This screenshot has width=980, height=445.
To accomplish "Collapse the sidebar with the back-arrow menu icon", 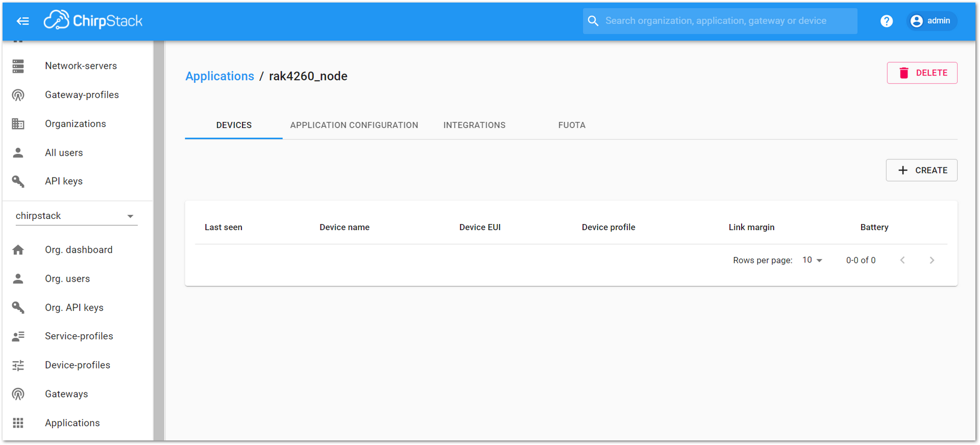I will coord(22,21).
